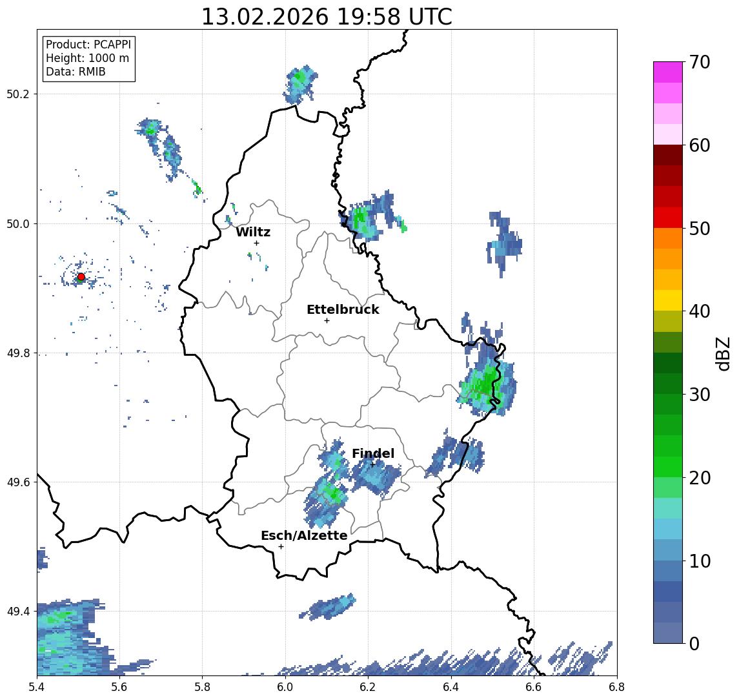Click the 50.2 latitude tick label
The image size is (739, 700).
click(x=18, y=94)
